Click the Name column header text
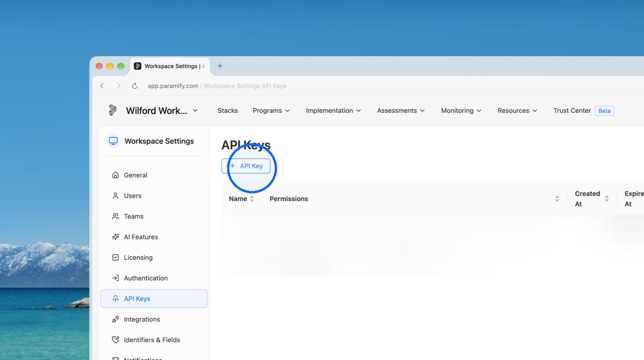The width and height of the screenshot is (644, 360). pos(238,198)
